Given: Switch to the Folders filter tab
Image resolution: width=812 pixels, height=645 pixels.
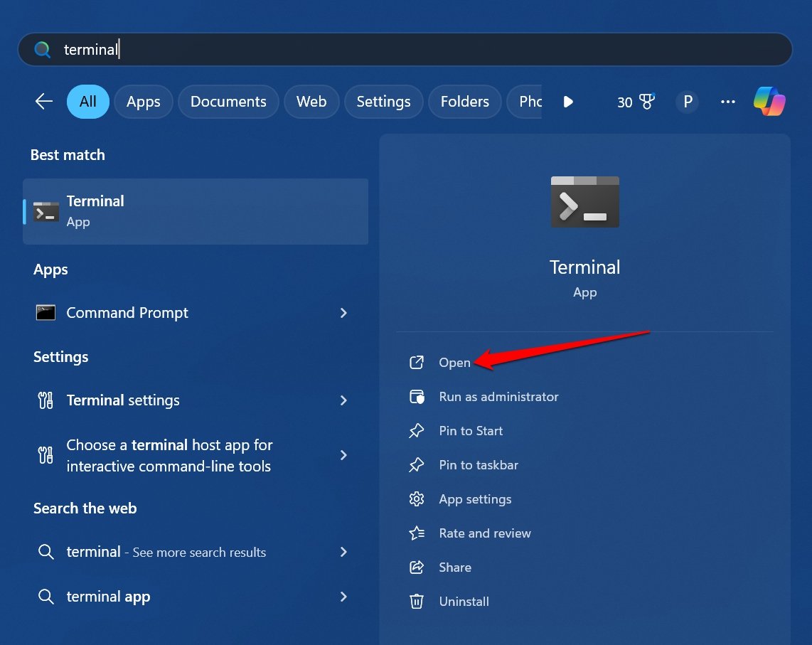Looking at the screenshot, I should (x=465, y=102).
